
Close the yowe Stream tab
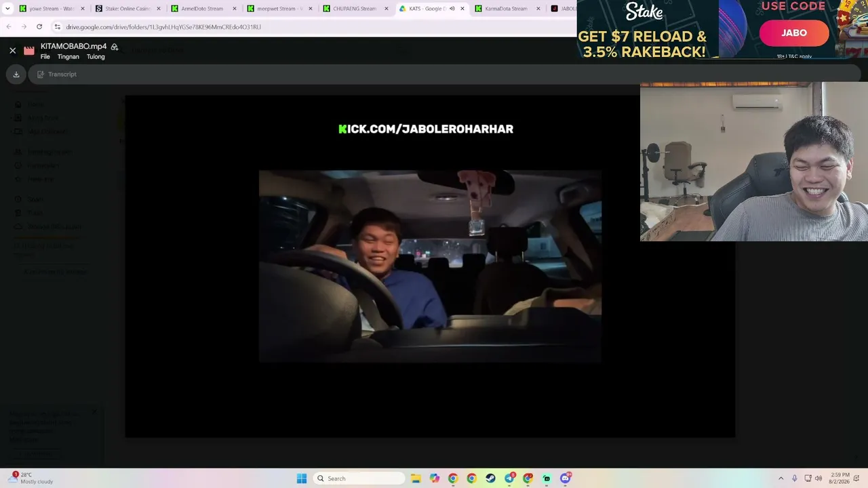tap(83, 9)
